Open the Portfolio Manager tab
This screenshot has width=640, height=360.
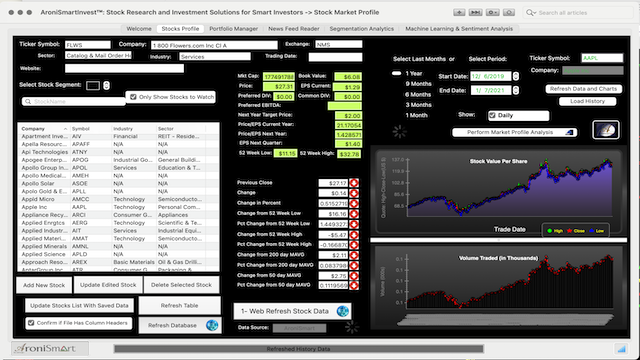[233, 29]
